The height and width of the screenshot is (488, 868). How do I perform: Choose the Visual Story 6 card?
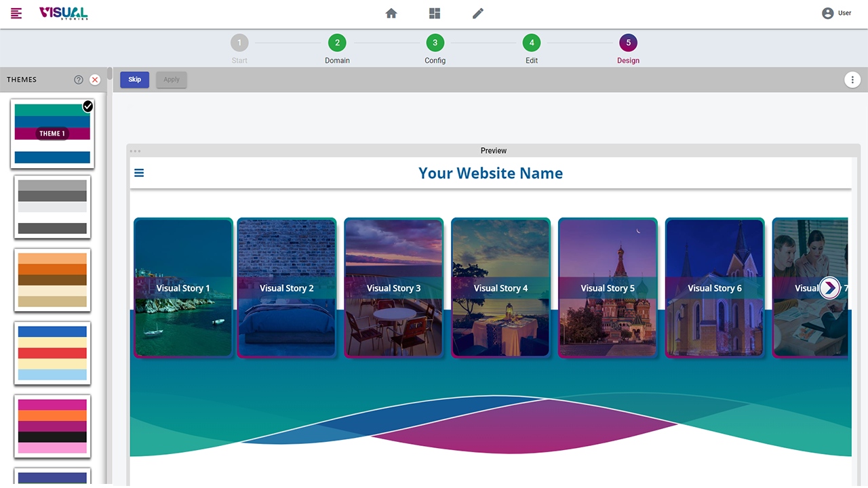coord(715,287)
